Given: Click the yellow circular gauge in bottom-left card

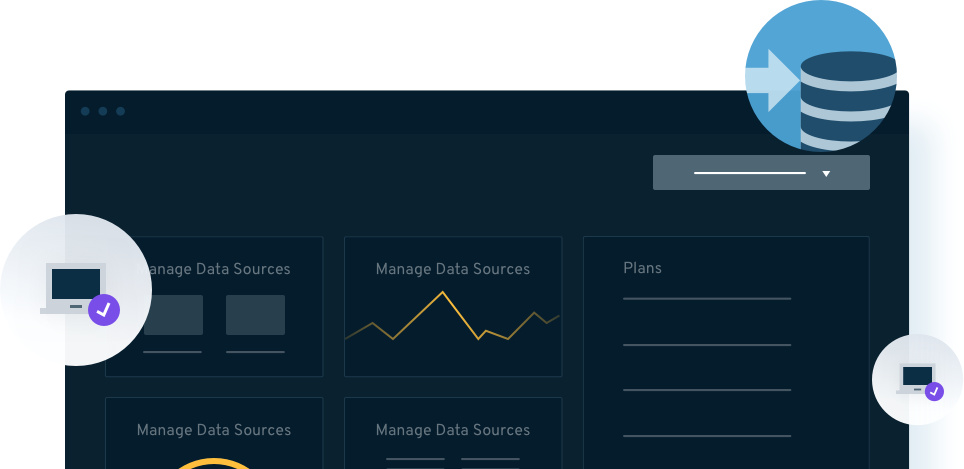Looking at the screenshot, I should 212,463.
